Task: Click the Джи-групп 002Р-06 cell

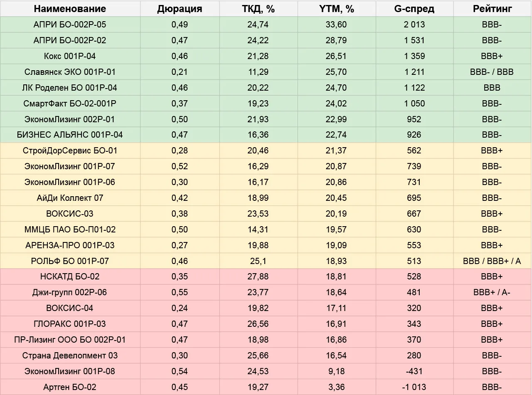Action: 70,292
